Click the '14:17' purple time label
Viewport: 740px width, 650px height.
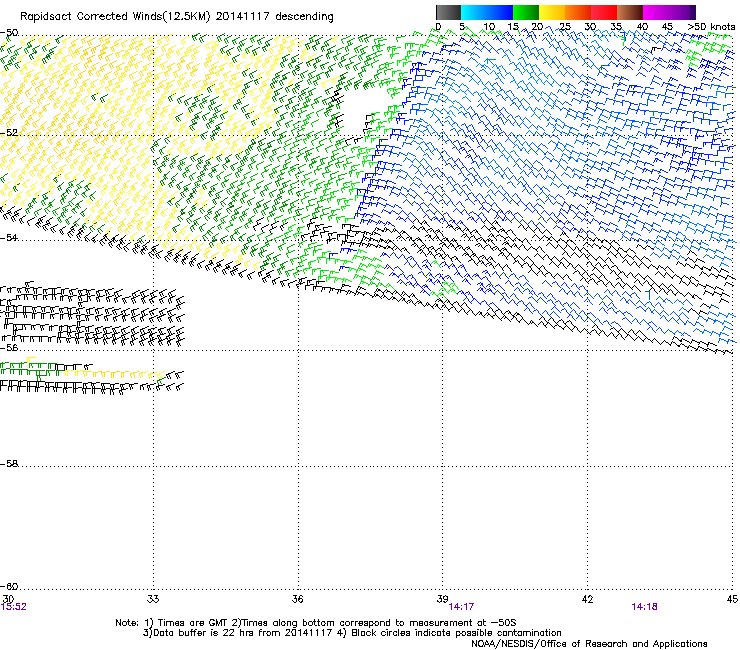(461, 607)
